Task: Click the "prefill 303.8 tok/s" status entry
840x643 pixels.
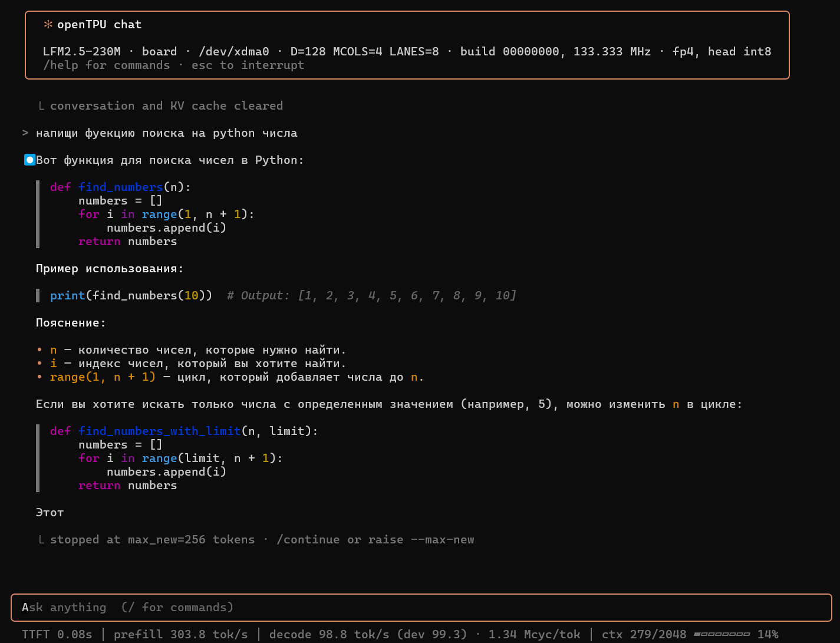Action: coord(181,635)
